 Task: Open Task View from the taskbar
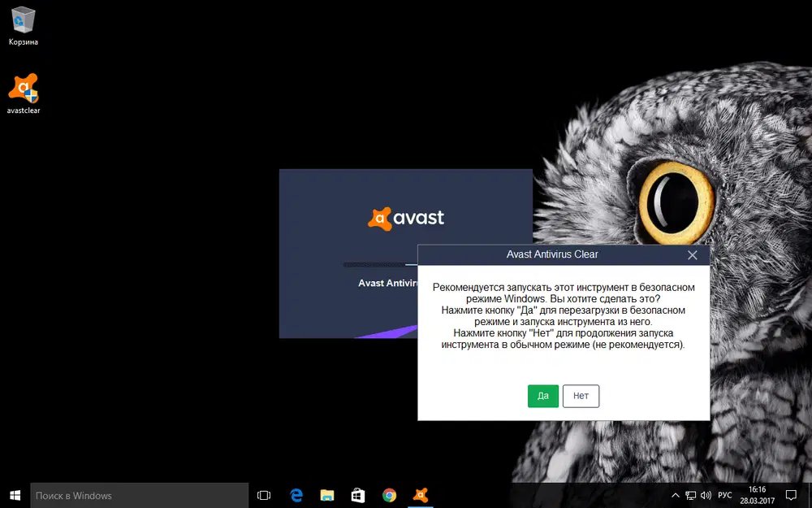(x=264, y=496)
